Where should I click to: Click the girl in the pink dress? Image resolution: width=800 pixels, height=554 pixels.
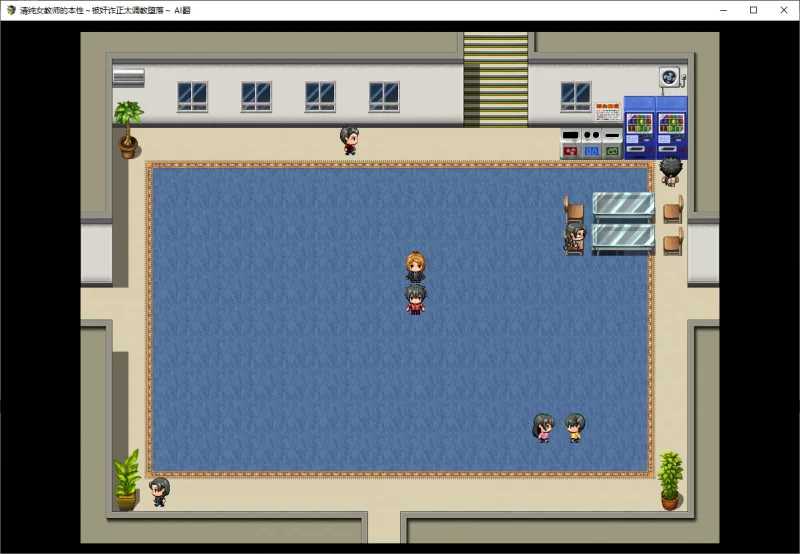click(543, 427)
